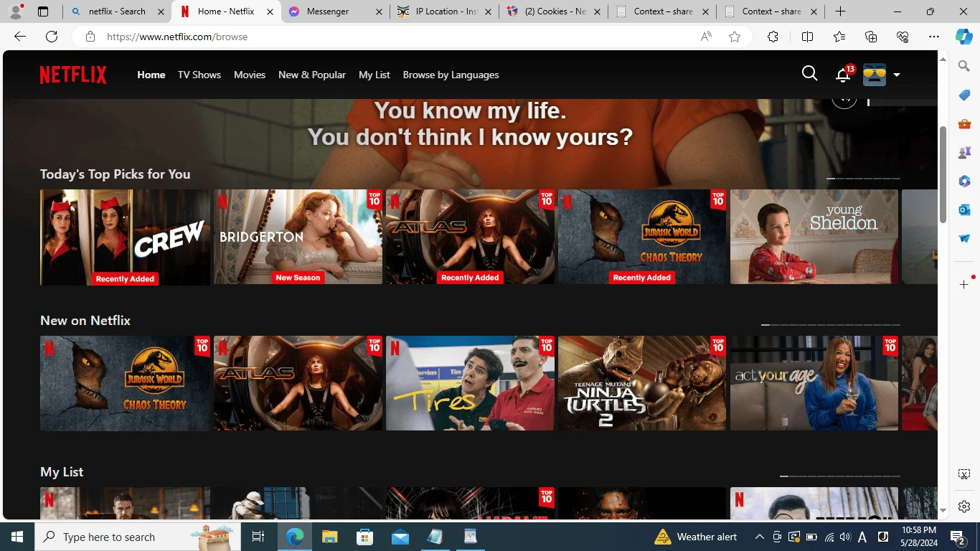Open Browser essentials heart icon

tap(903, 37)
